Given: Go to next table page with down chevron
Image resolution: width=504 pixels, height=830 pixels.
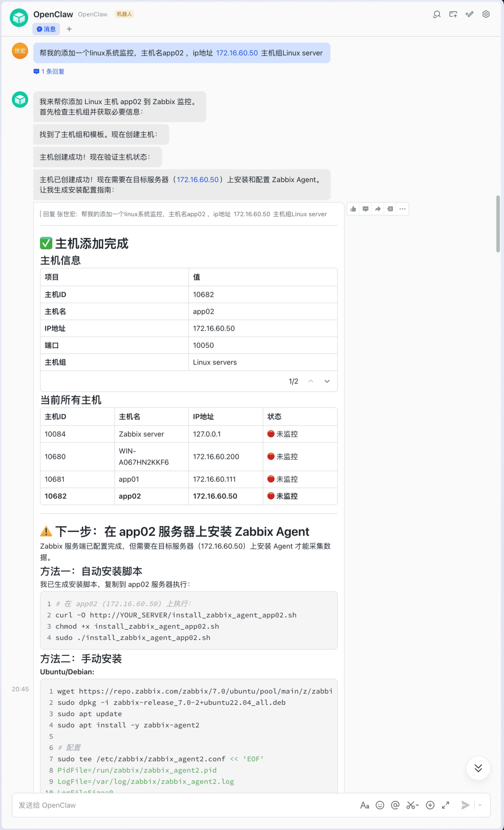Looking at the screenshot, I should pyautogui.click(x=327, y=381).
